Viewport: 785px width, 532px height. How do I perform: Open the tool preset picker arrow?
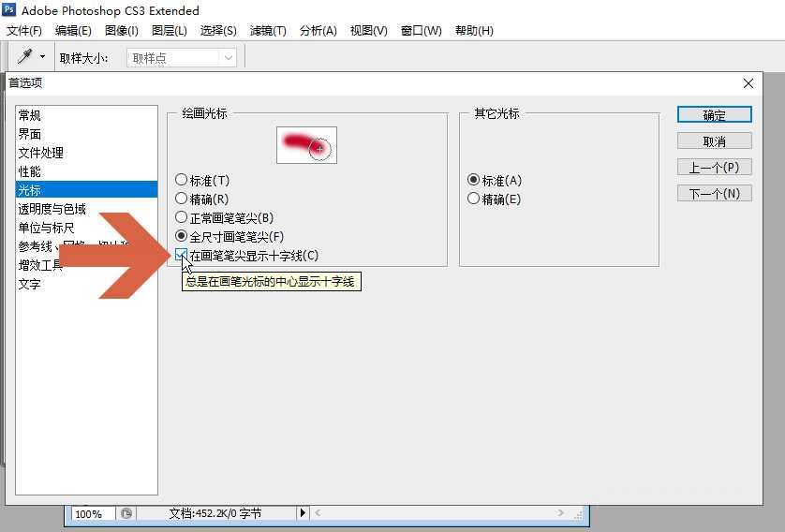coord(42,58)
